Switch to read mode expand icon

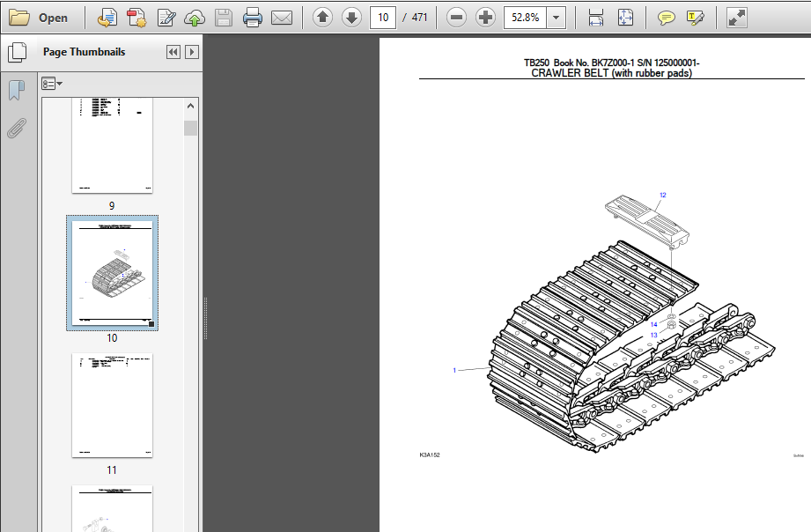tap(736, 18)
